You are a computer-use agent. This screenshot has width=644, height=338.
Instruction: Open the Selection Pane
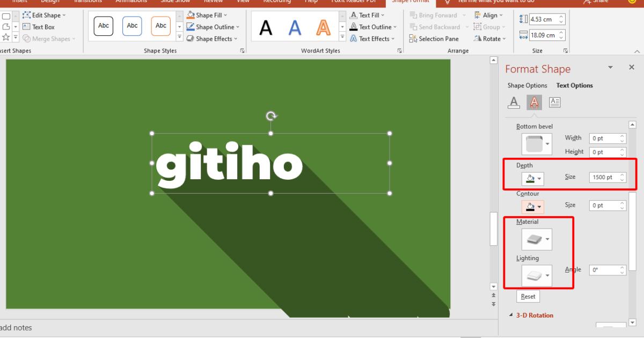434,39
